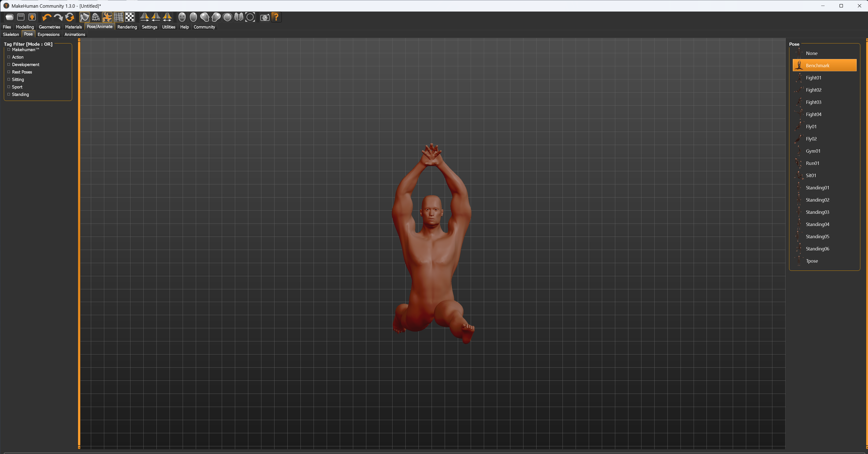Enable the Sitting tag filter checkbox
868x454 pixels.
pyautogui.click(x=9, y=80)
